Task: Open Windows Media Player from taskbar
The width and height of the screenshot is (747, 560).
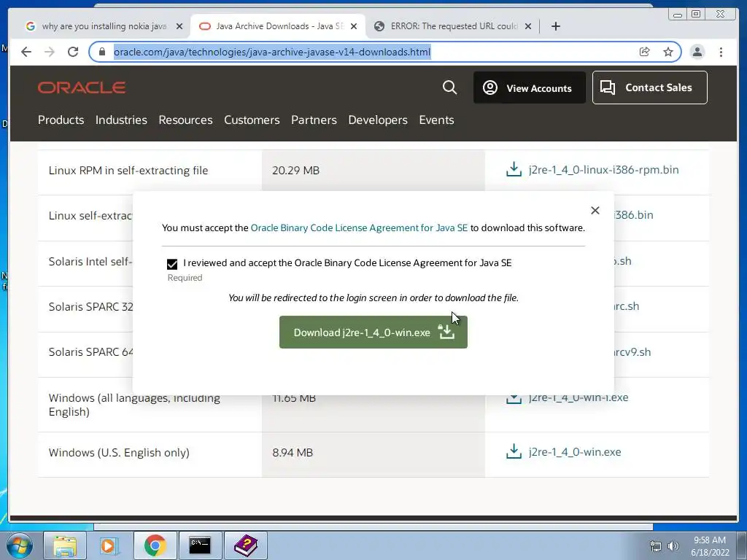Action: coord(109,545)
